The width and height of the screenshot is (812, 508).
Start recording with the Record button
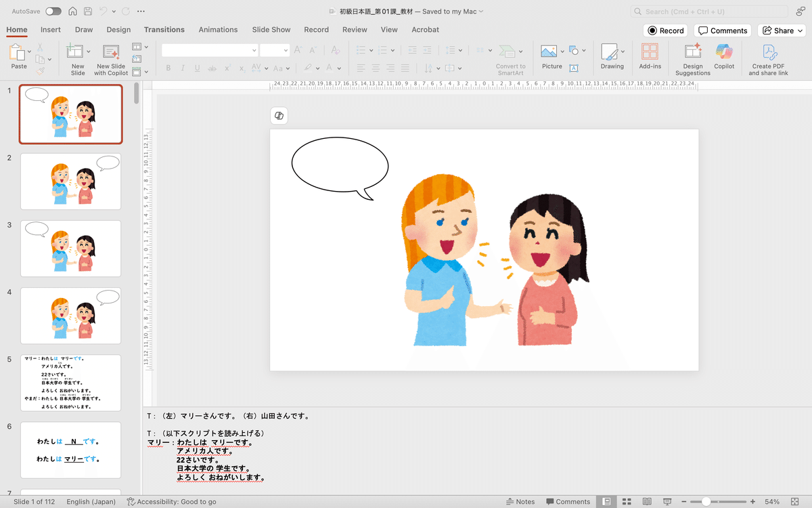[665, 30]
